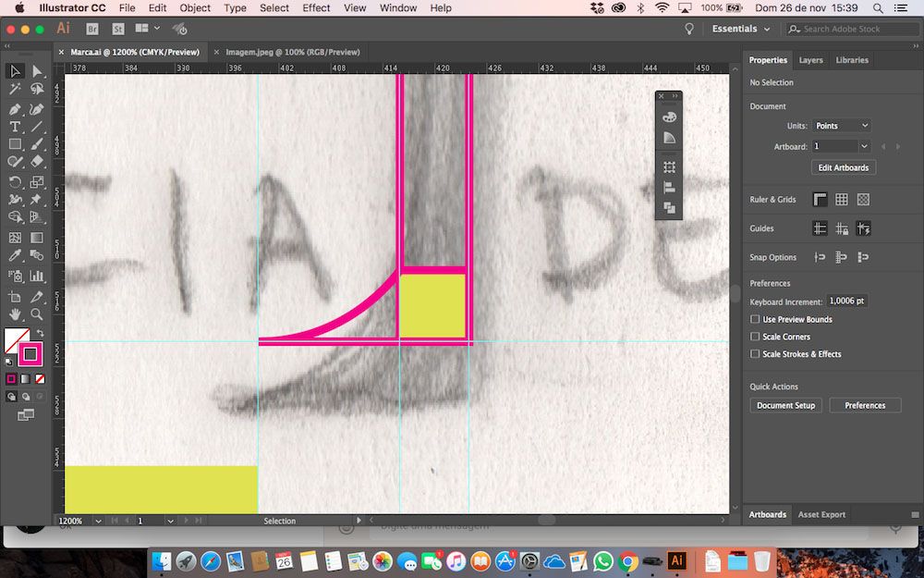The width and height of the screenshot is (924, 578).
Task: Pick the Eyedropper tool
Action: pyautogui.click(x=15, y=256)
